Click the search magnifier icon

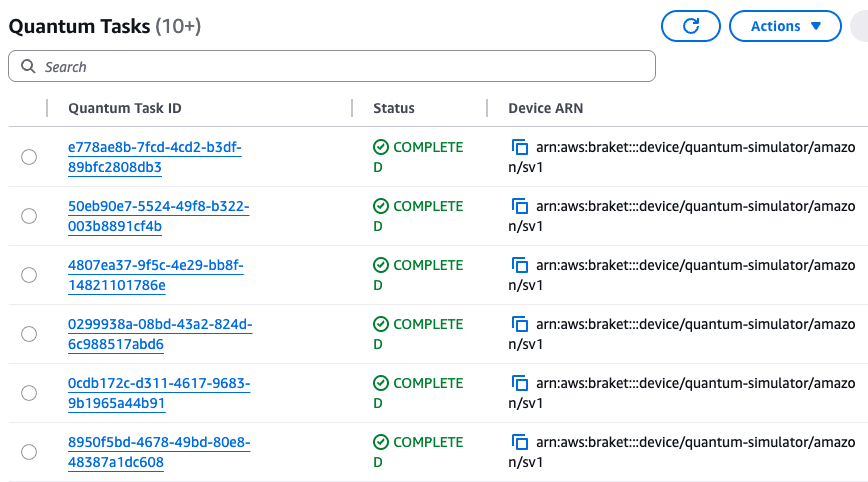click(x=28, y=66)
